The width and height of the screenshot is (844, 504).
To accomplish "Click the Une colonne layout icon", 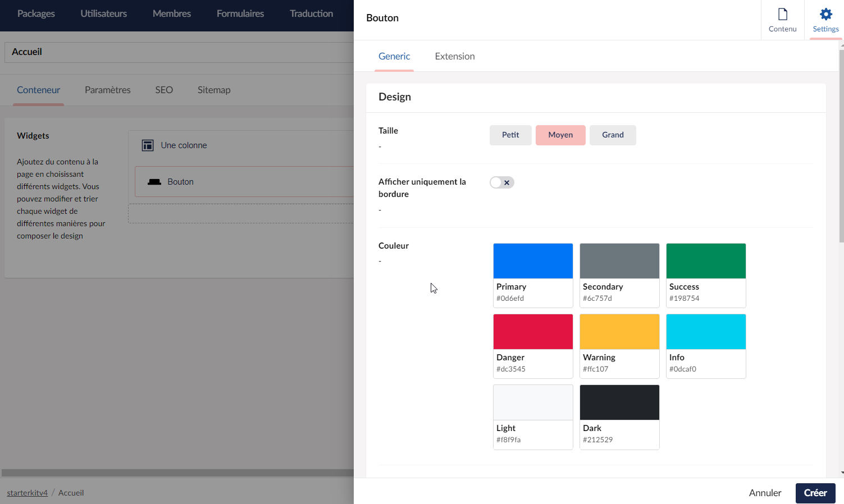I will click(x=148, y=145).
